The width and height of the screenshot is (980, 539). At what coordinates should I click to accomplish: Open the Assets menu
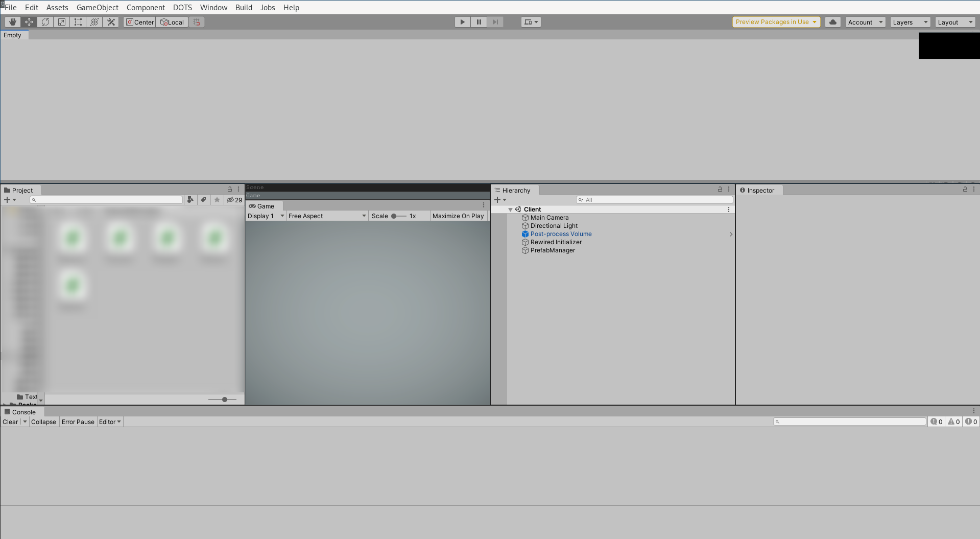pos(57,8)
